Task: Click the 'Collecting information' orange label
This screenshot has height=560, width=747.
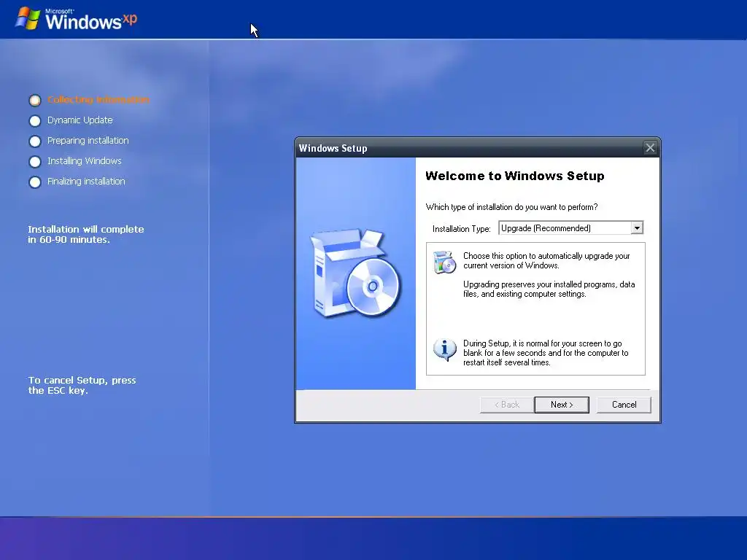Action: pyautogui.click(x=98, y=99)
